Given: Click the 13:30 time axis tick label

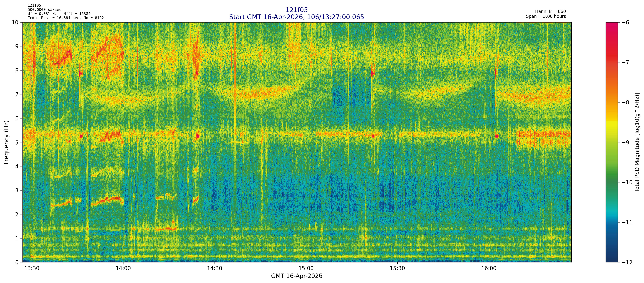Looking at the screenshot, I should point(32,268).
